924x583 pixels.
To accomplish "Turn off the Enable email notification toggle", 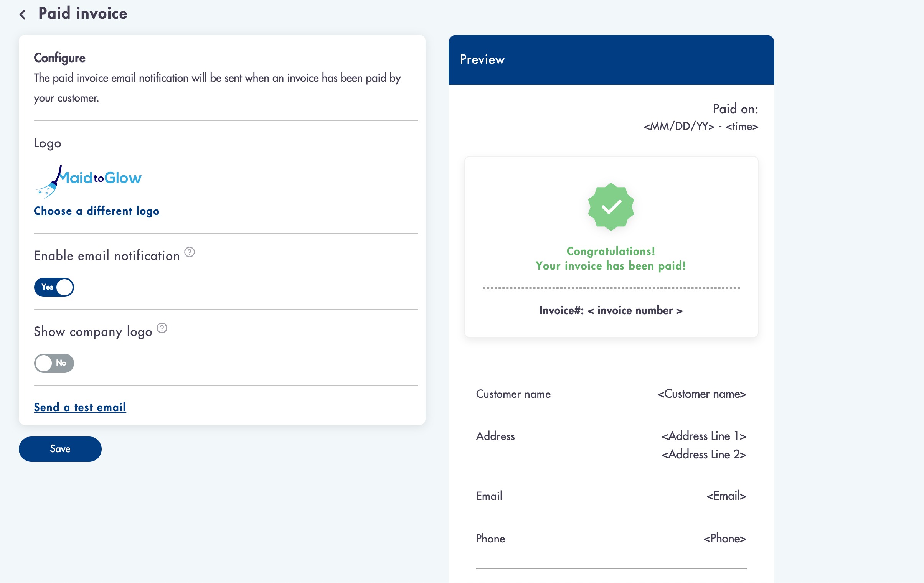I will click(x=54, y=287).
